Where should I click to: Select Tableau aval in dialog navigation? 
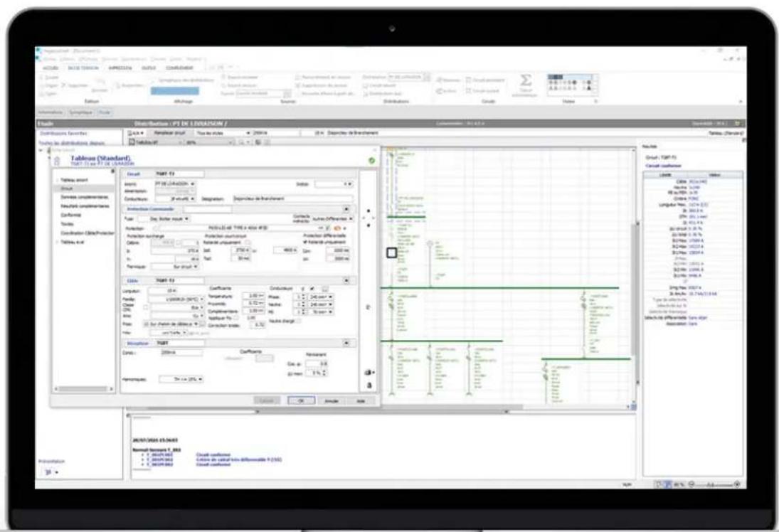click(73, 241)
